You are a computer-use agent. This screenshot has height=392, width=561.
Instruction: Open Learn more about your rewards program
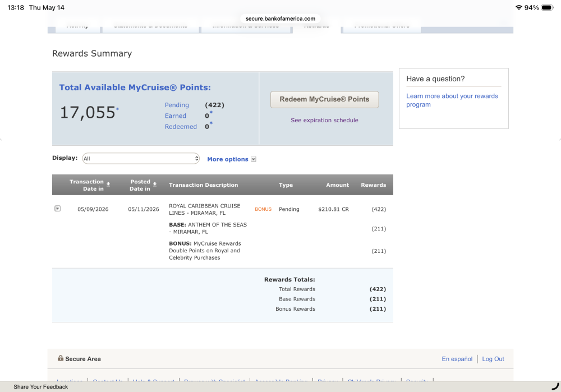click(x=452, y=100)
